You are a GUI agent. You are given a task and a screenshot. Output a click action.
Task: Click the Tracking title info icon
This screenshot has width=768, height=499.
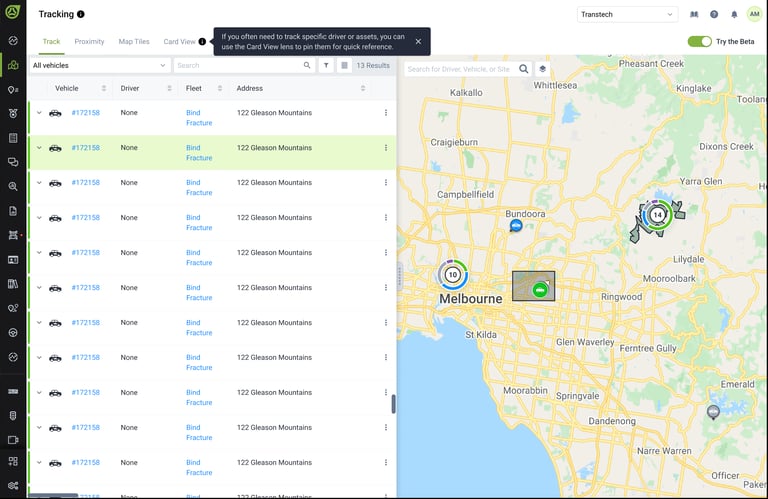[81, 14]
